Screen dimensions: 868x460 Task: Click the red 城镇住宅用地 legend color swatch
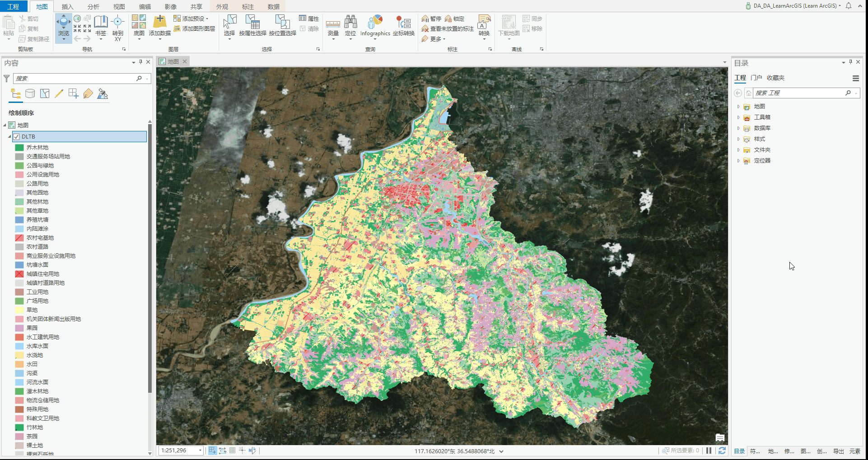(x=19, y=274)
